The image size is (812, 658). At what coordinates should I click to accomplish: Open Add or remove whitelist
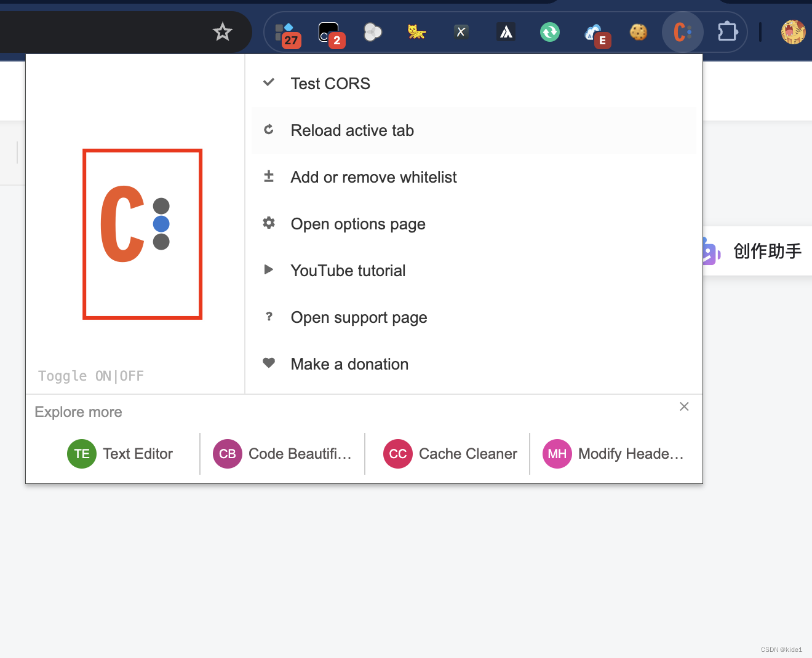474,177
